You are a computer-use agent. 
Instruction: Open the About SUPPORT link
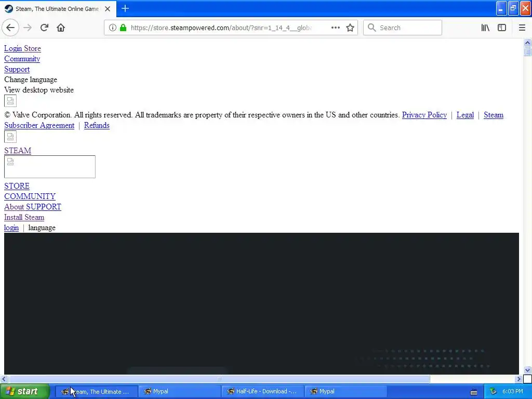(x=33, y=207)
